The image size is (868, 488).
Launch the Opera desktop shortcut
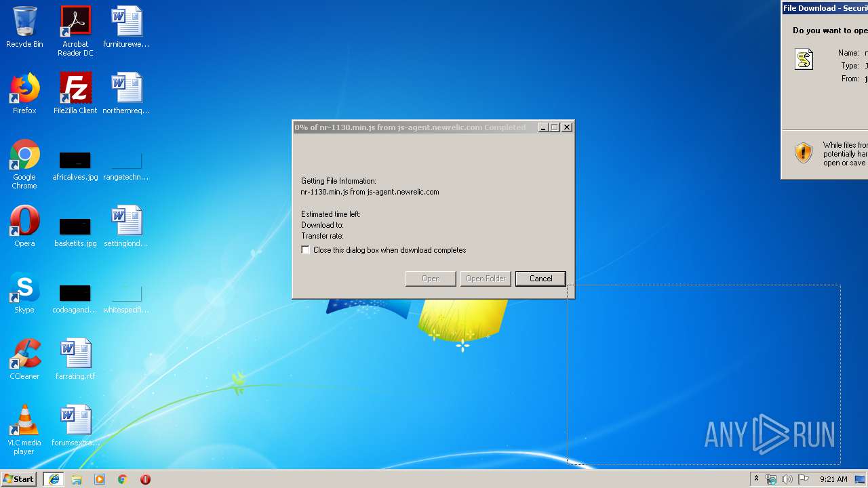(24, 226)
